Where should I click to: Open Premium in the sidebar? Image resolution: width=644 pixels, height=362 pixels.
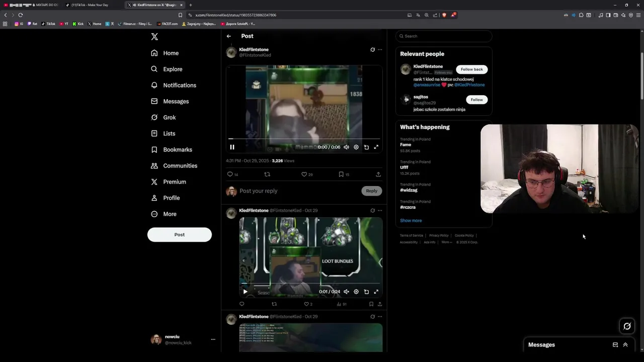point(169,182)
